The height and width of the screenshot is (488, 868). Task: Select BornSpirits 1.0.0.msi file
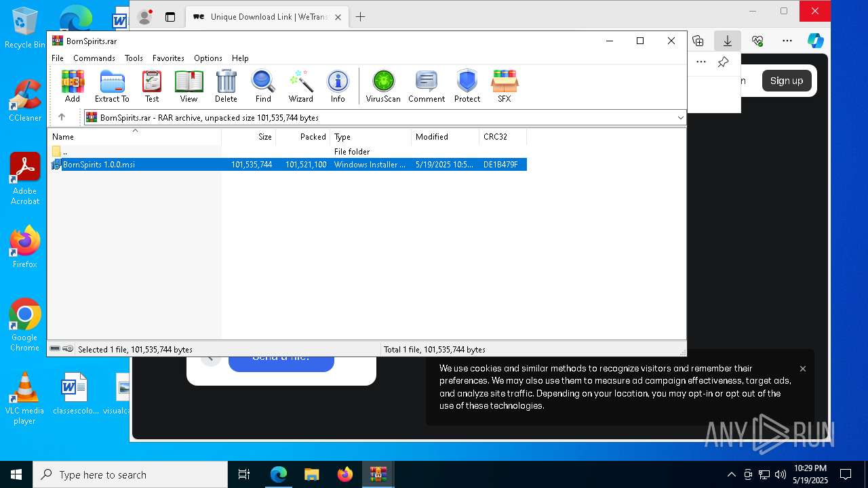coord(288,164)
